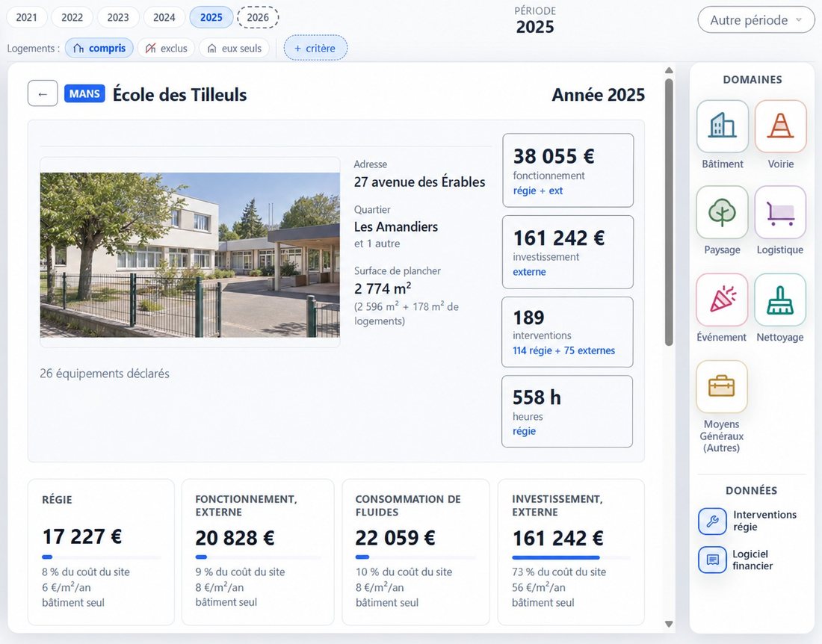This screenshot has height=644, width=822.
Task: Add a filter with + critère
Action: 315,49
